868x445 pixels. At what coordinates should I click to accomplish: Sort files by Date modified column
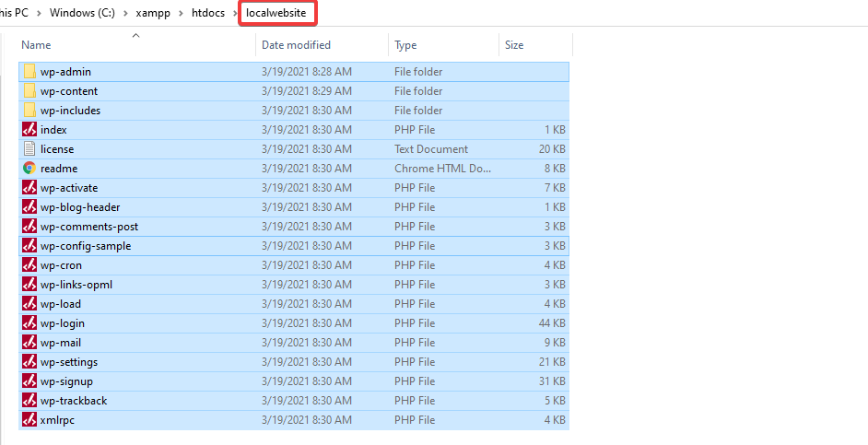(296, 45)
